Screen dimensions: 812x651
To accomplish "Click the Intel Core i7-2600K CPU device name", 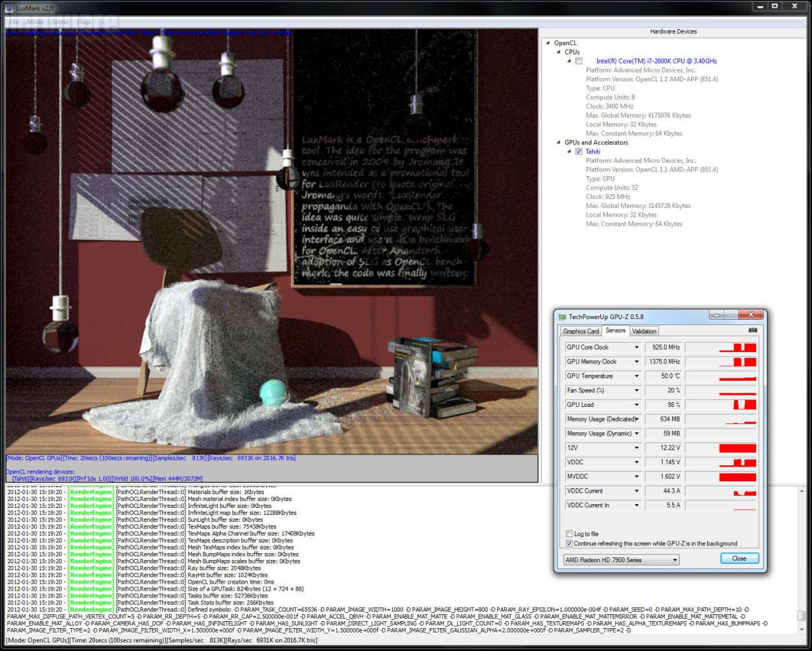I will 656,61.
